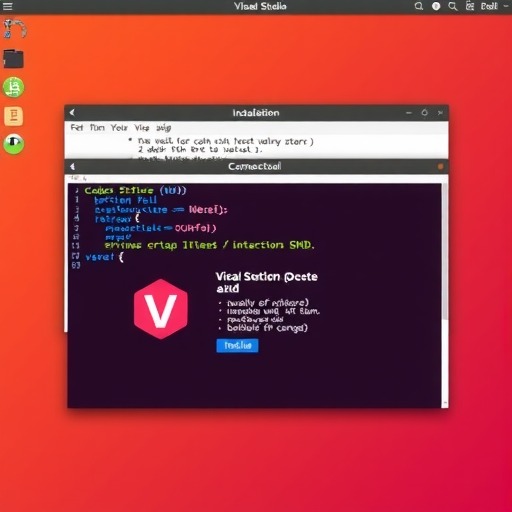This screenshot has height=512, width=512.
Task: Click the first magnifier icon in the top bar
Action: pyautogui.click(x=419, y=6)
